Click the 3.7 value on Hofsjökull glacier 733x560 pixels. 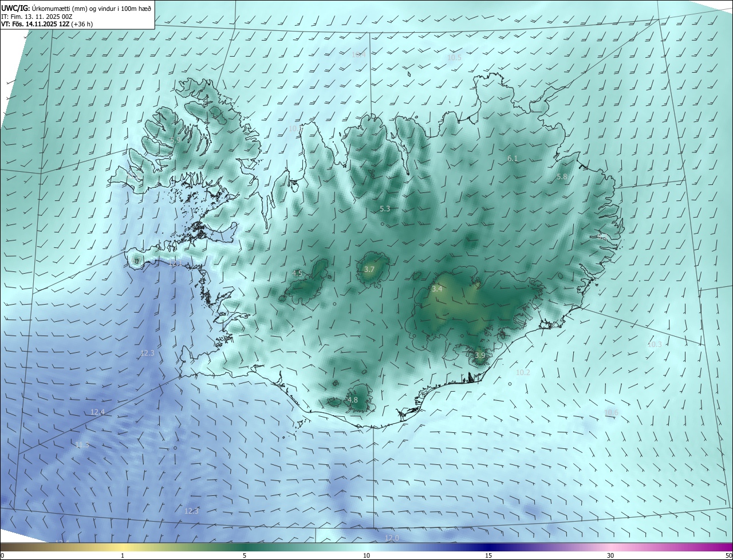(369, 269)
